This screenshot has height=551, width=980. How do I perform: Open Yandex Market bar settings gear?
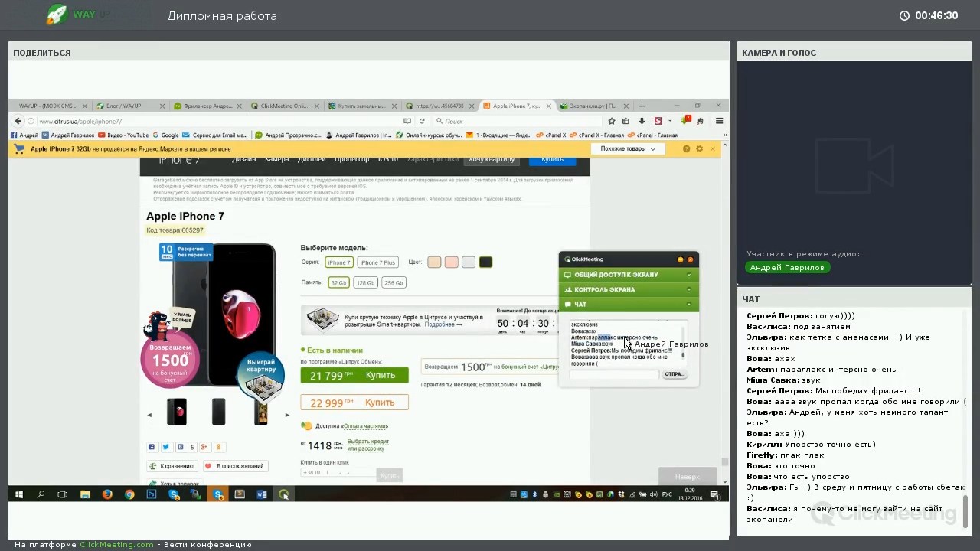pos(699,148)
